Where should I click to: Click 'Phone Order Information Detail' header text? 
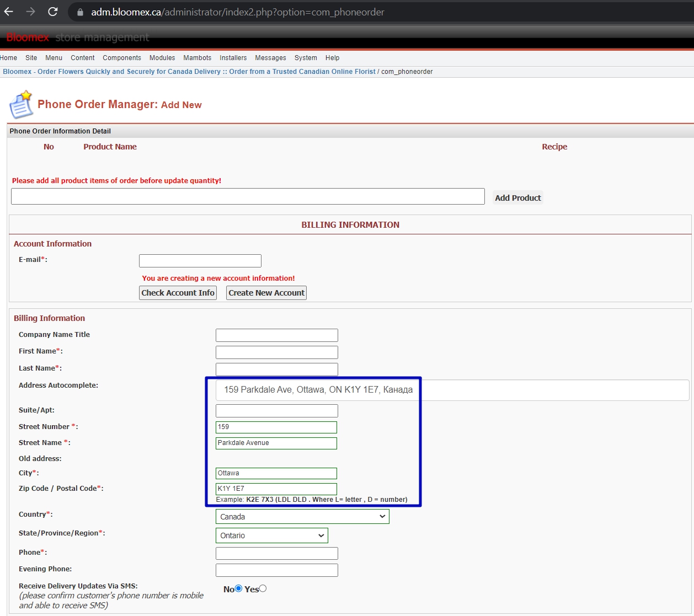tap(60, 131)
